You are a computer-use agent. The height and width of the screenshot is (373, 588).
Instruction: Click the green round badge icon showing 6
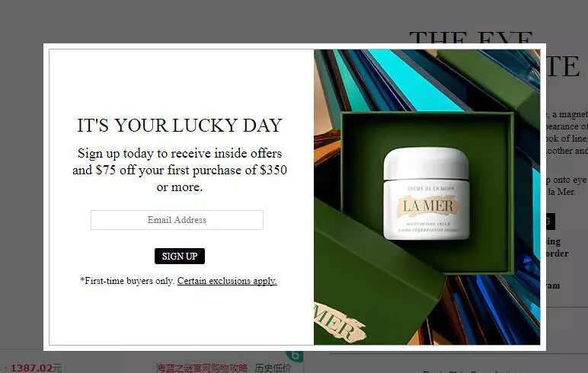pyautogui.click(x=294, y=355)
